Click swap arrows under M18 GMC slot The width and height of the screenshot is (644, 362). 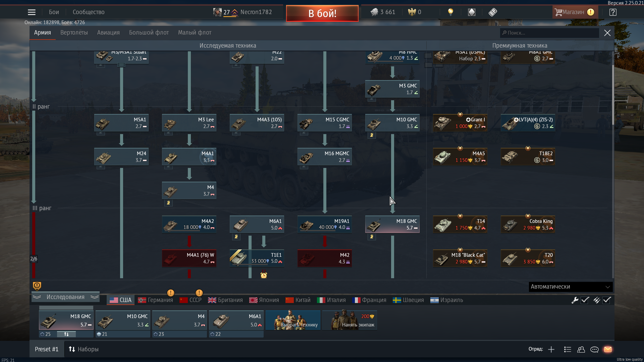pyautogui.click(x=66, y=334)
